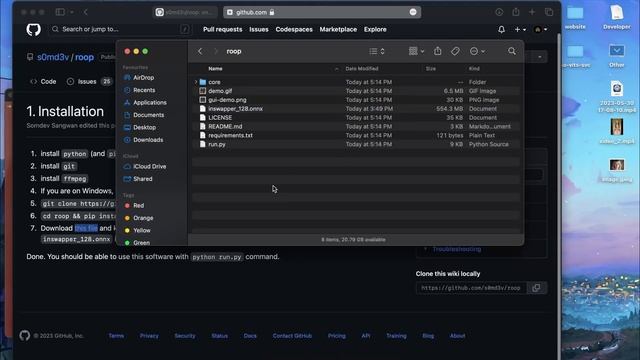
Task: Open Pull requests in GitHub header
Action: coord(222,29)
